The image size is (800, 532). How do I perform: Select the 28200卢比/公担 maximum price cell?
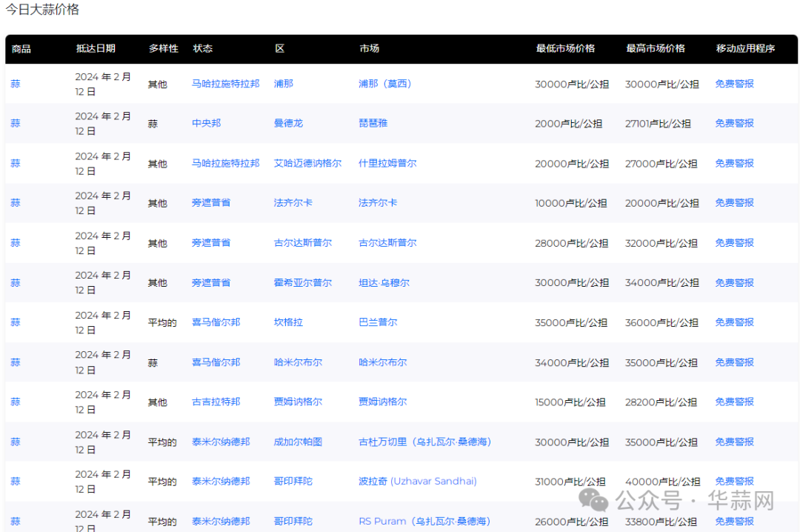click(661, 402)
